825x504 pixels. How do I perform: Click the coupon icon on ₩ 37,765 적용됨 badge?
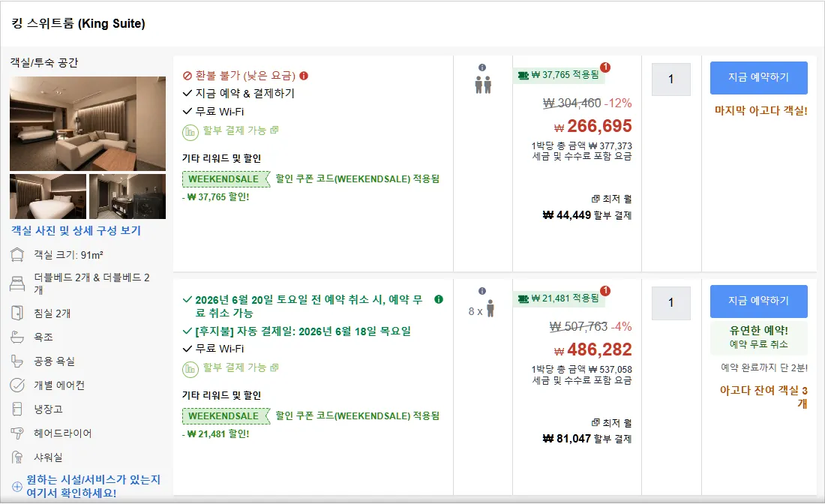(x=523, y=75)
